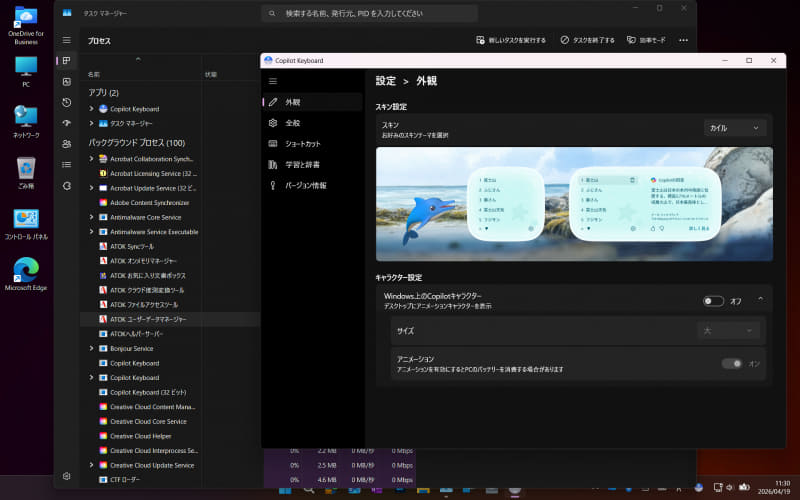Open the Performance page icon in Task Manager

67,82
